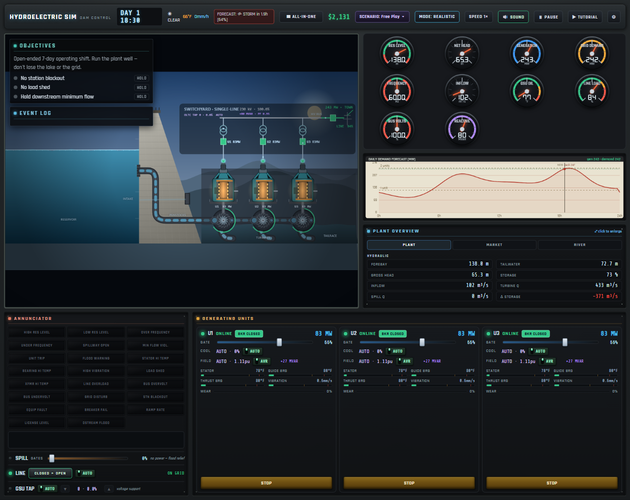Image resolution: width=630 pixels, height=500 pixels.
Task: Click the G3 transformer symbol in switchyard
Action: 303,130
